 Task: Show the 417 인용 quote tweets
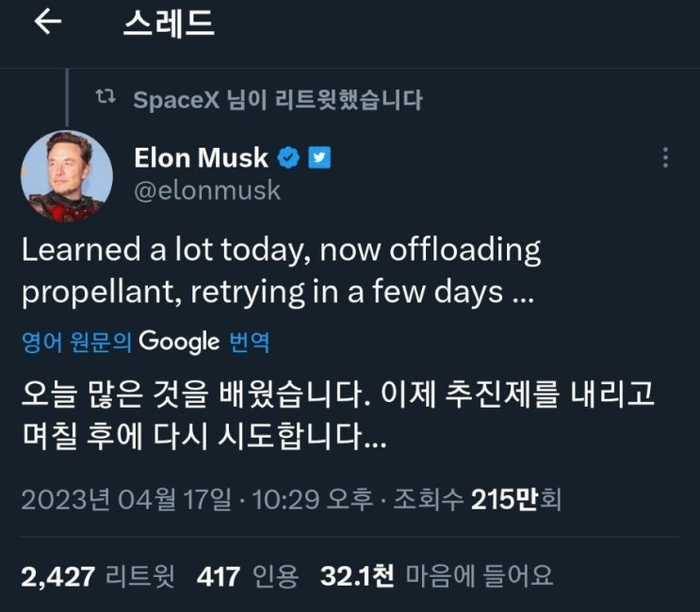click(248, 572)
